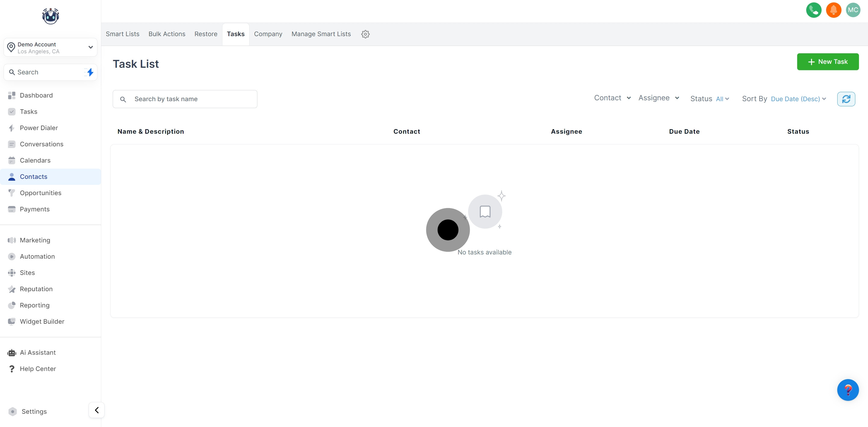868x427 pixels.
Task: Click the New Task button
Action: pos(827,62)
